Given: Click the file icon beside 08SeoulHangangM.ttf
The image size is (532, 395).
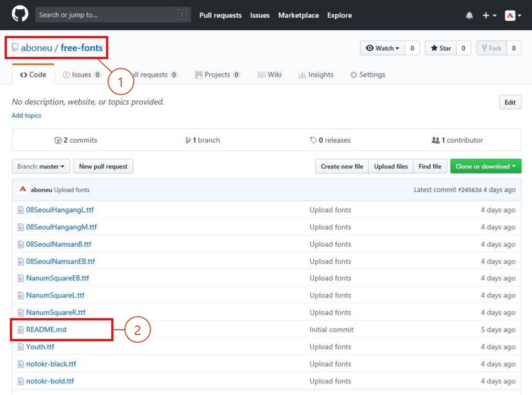Looking at the screenshot, I should 21,227.
